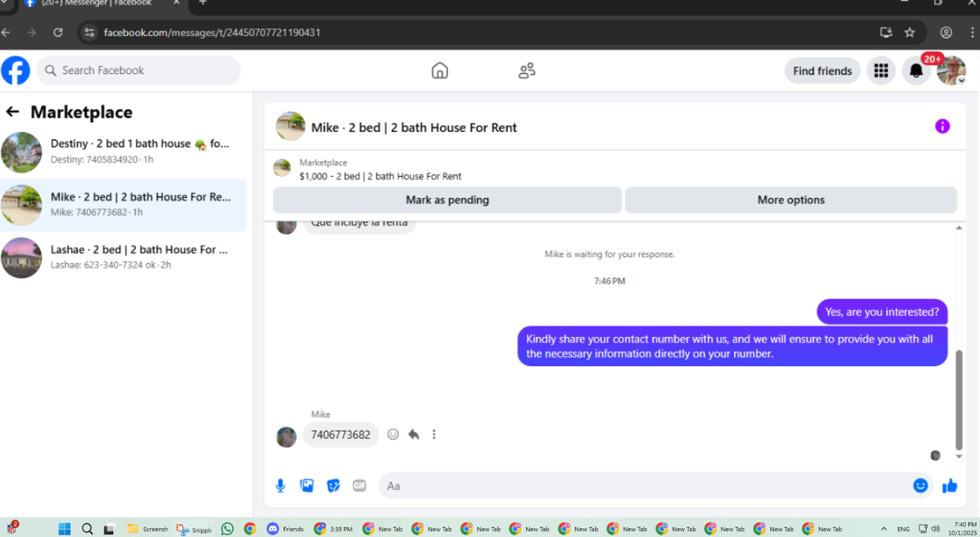The height and width of the screenshot is (537, 980).
Task: Click the $1,000 listing title link
Action: click(x=380, y=177)
